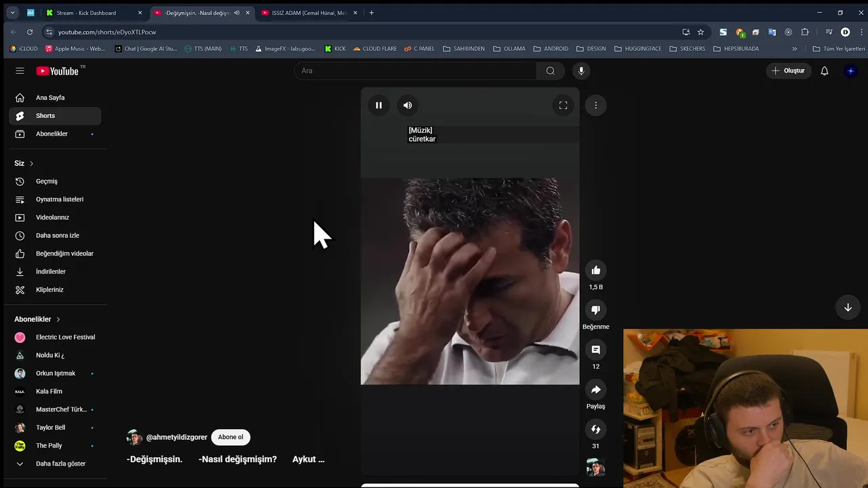Click the Oluştur create button
Viewport: 868px width, 488px height.
coord(788,70)
